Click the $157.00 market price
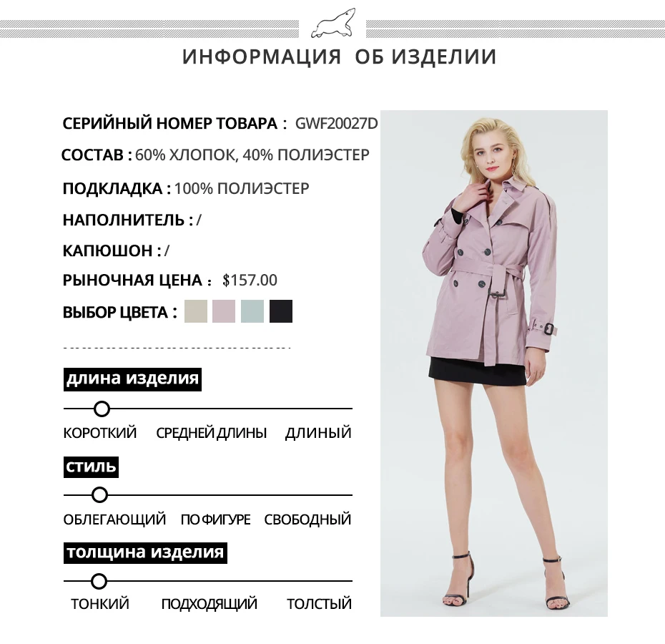The image size is (665, 644). tap(250, 280)
